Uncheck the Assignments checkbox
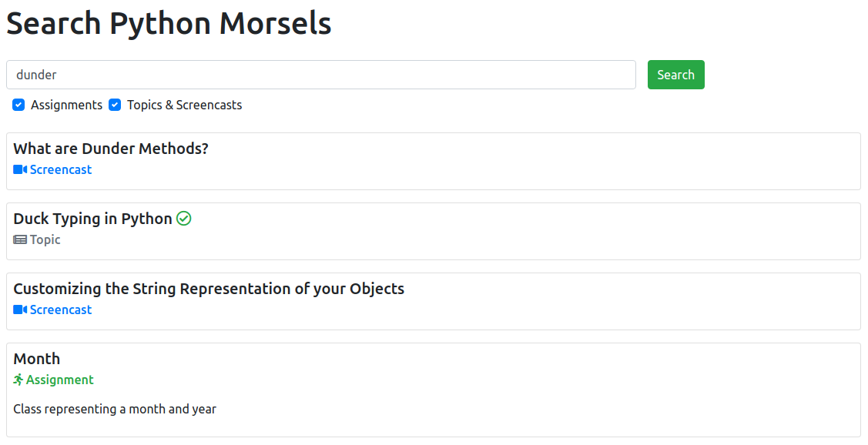This screenshot has height=445, width=868. 18,105
